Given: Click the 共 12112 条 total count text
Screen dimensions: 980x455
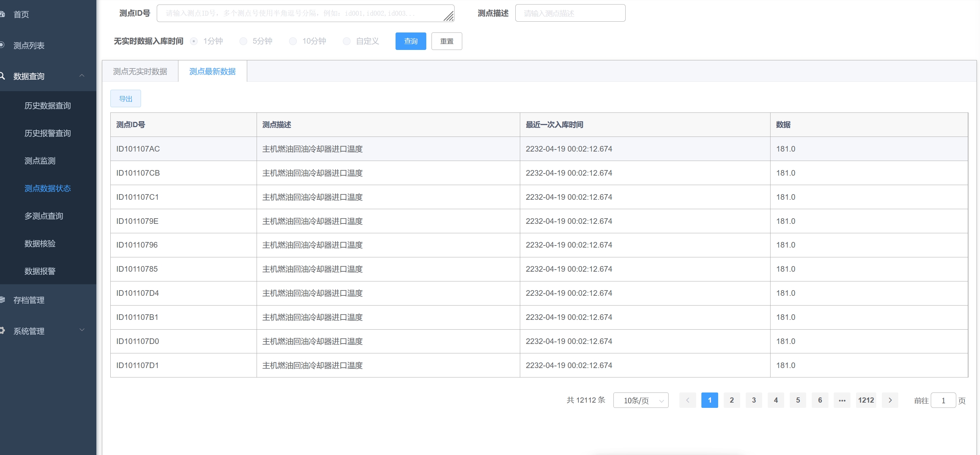Looking at the screenshot, I should point(586,400).
